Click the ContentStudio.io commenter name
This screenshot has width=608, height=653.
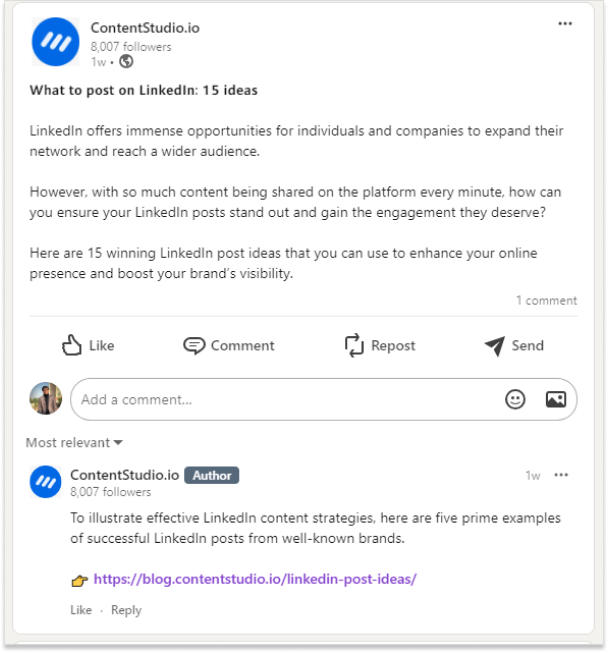(x=125, y=475)
